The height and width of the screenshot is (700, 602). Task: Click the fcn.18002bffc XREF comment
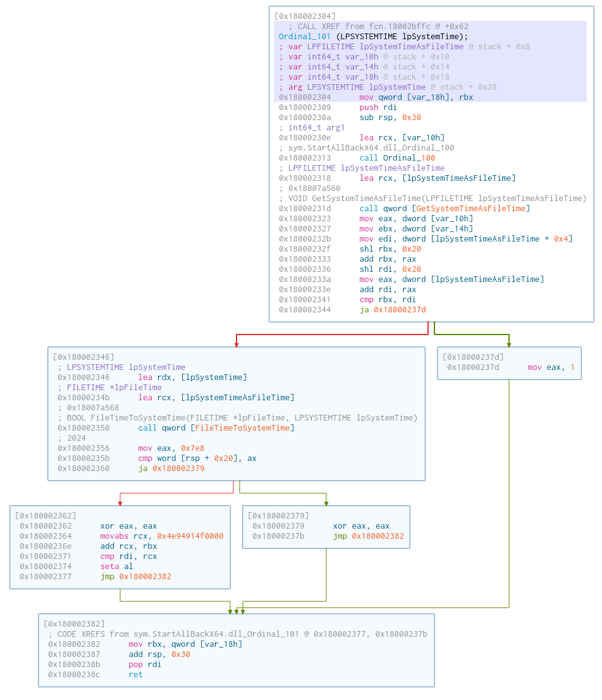coord(378,27)
